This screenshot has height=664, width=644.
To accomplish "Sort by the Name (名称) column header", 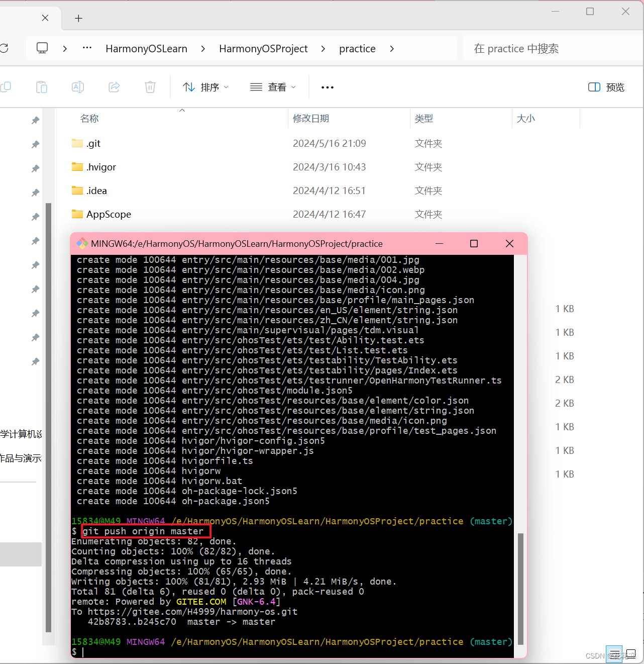I will coord(89,118).
